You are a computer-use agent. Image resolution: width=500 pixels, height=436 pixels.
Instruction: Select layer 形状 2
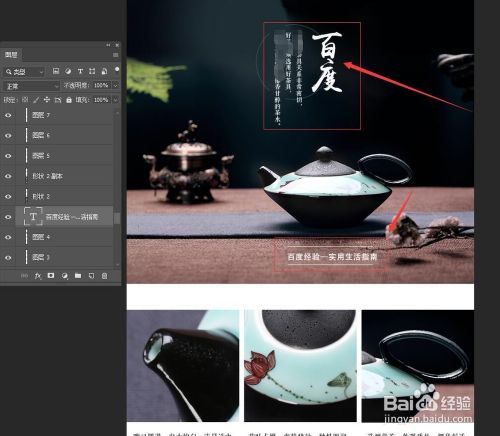65,197
